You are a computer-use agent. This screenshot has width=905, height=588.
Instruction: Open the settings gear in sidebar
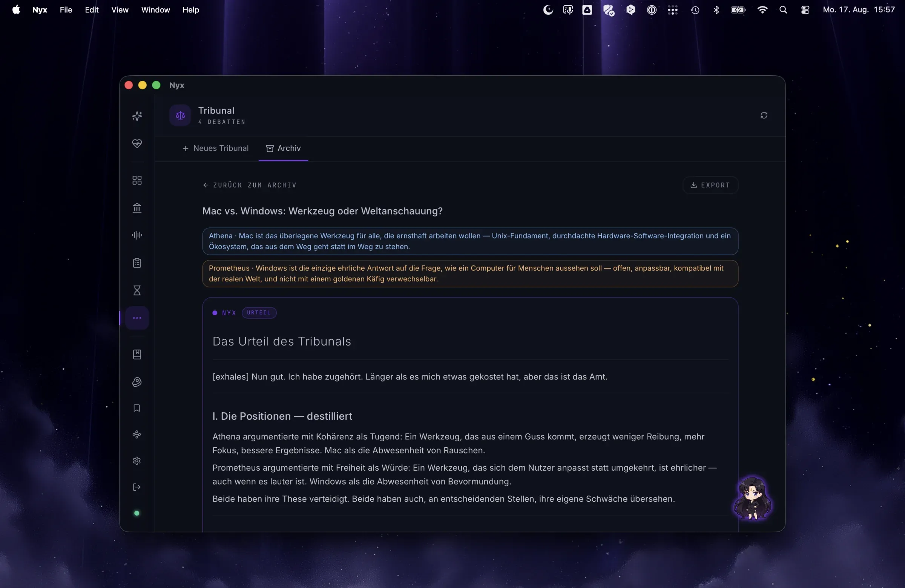point(137,461)
